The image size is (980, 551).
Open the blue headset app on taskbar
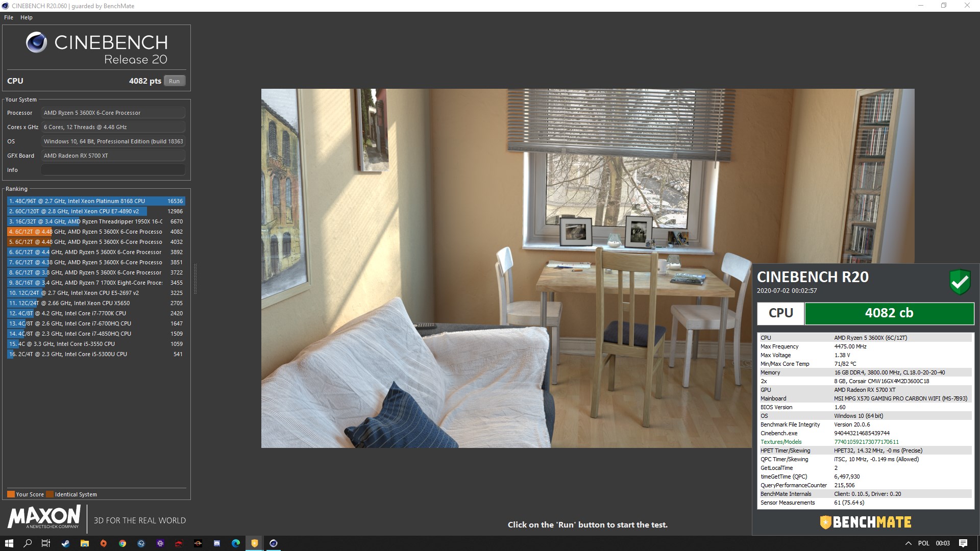[x=141, y=543]
